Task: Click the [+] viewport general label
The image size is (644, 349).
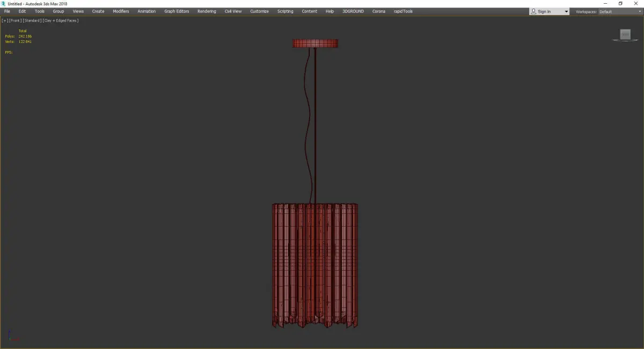Action: [5, 20]
